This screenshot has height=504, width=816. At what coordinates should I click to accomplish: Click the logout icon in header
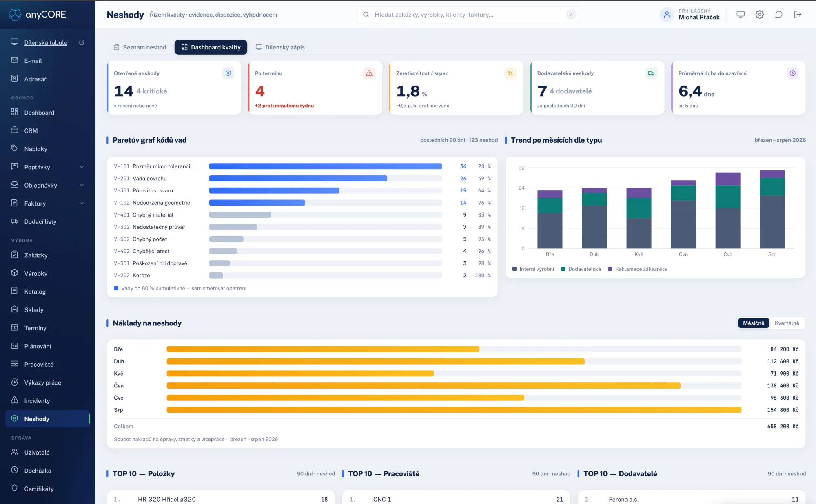coord(798,15)
